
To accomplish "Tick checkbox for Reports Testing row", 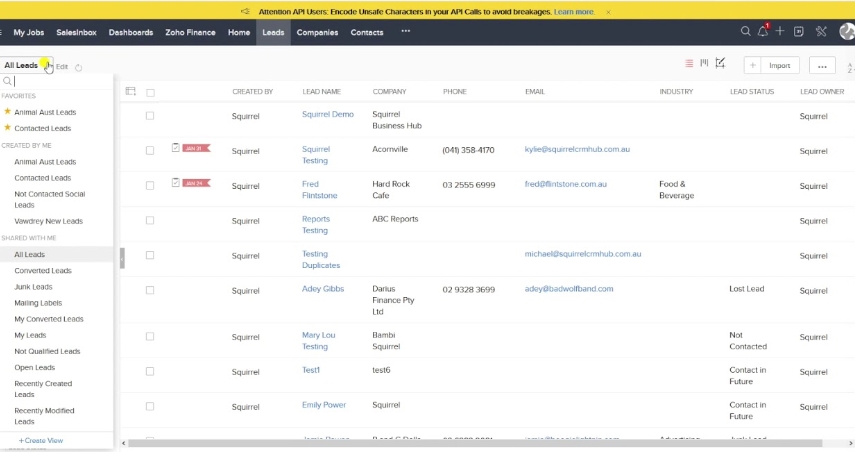I will [150, 220].
